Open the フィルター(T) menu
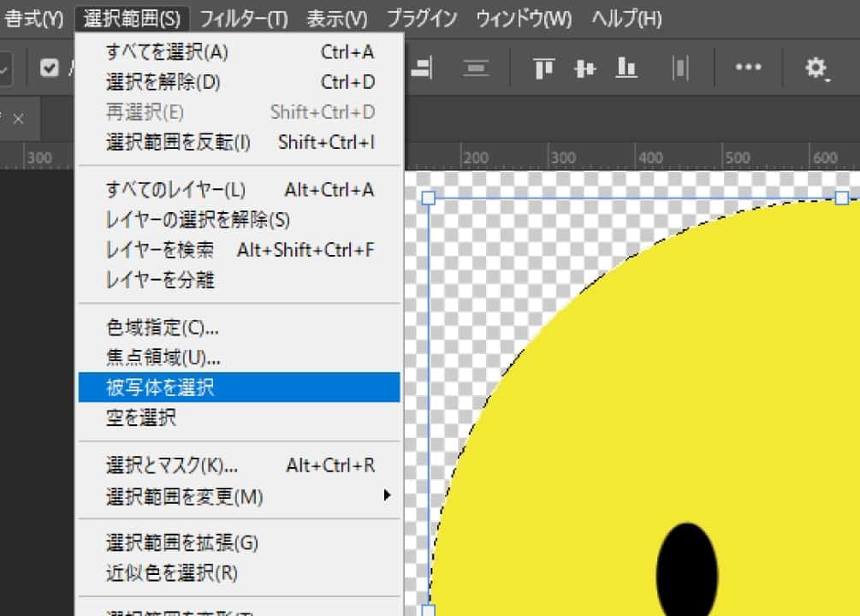 (x=243, y=19)
